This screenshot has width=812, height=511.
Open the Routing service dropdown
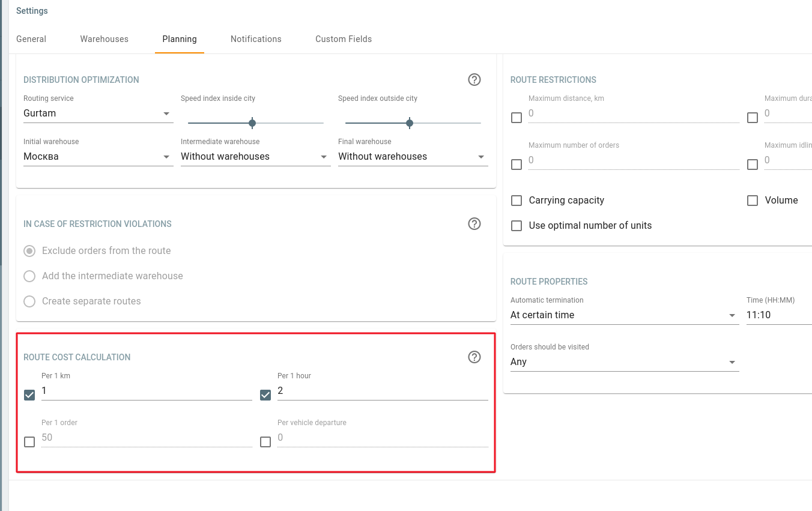point(98,113)
